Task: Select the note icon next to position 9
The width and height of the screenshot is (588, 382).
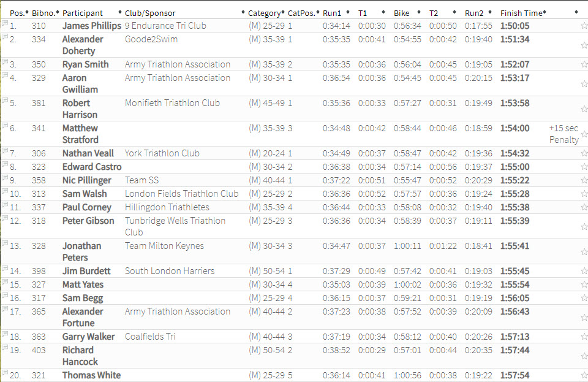Action: [5, 177]
